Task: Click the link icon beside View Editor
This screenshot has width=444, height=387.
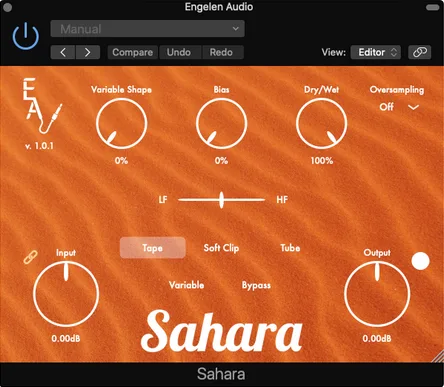Action: [420, 52]
